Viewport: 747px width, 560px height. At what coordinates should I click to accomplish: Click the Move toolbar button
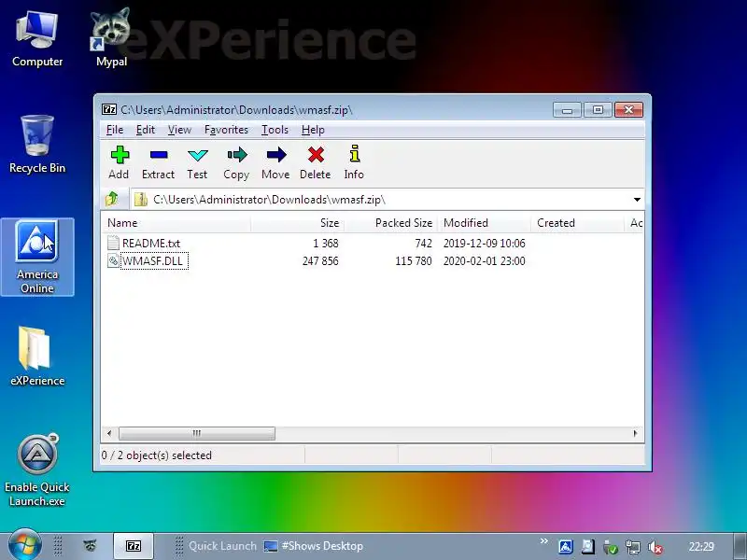275,162
